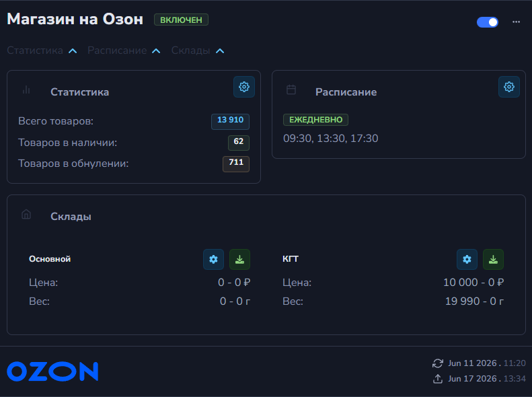Click the Склады card heading
532x397 pixels.
click(71, 217)
